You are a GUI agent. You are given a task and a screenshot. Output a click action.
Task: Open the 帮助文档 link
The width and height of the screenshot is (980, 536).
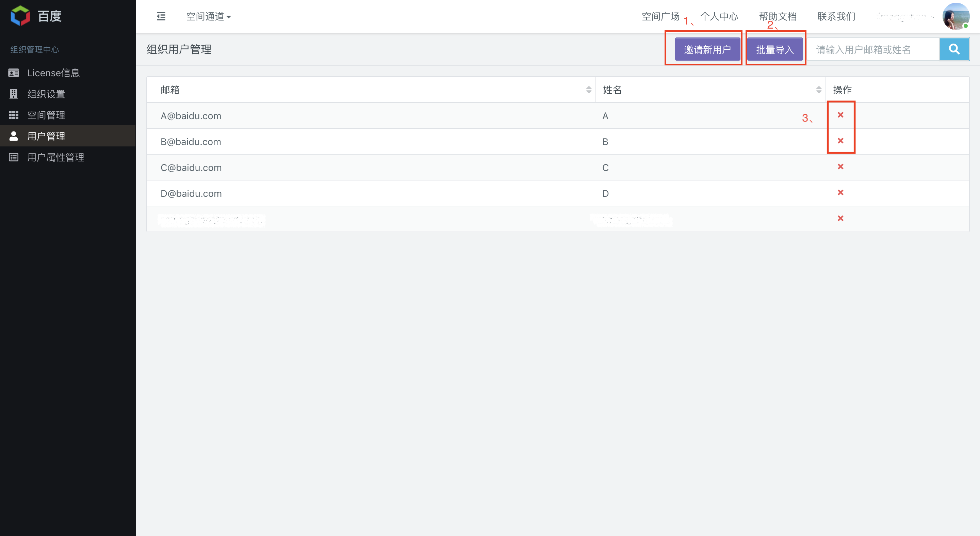tap(778, 17)
